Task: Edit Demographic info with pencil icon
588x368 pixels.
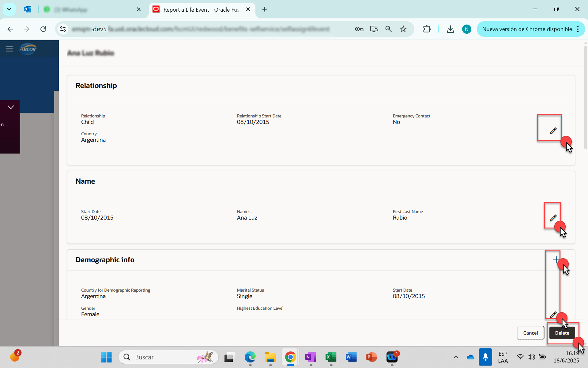Action: pyautogui.click(x=553, y=315)
